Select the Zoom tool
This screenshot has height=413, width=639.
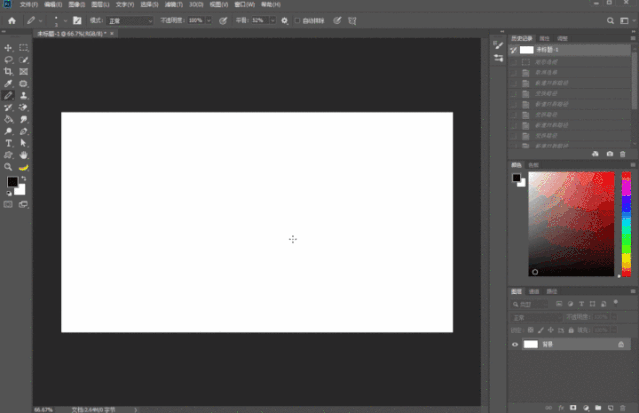coord(8,167)
